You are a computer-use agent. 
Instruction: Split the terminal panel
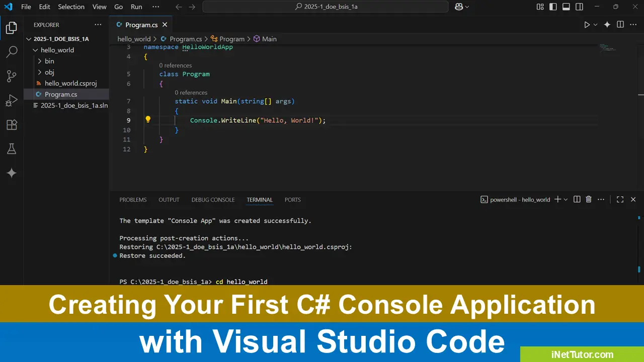pyautogui.click(x=577, y=200)
